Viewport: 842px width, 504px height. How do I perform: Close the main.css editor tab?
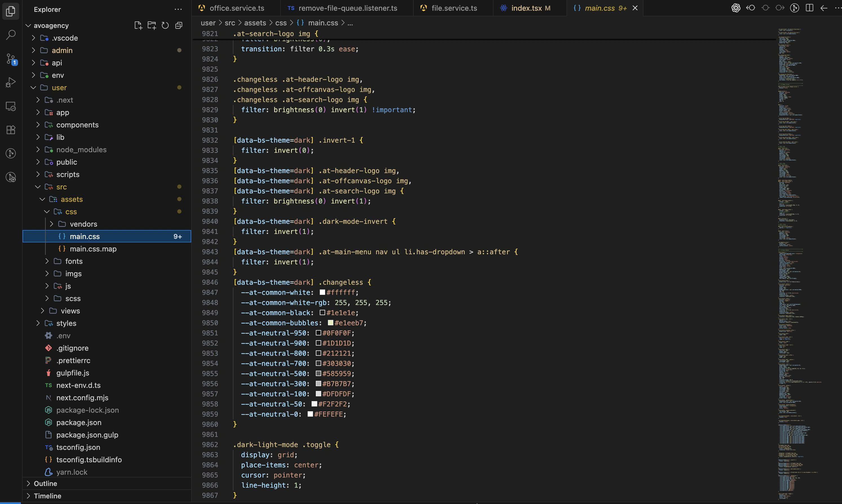click(635, 8)
